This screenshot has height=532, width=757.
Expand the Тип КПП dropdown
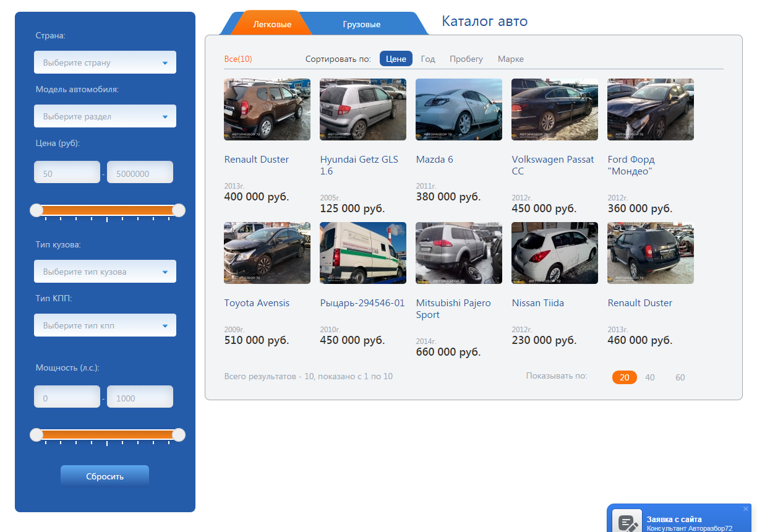coord(105,325)
